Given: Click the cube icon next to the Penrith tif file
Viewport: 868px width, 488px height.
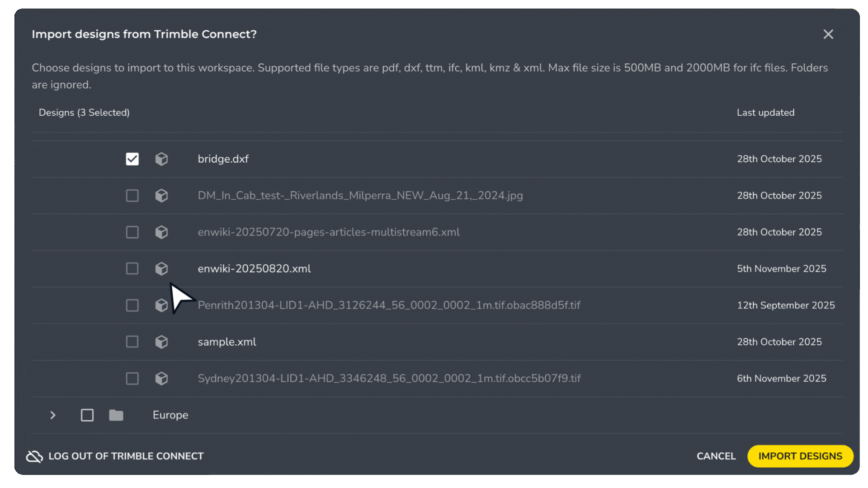Looking at the screenshot, I should click(x=161, y=305).
